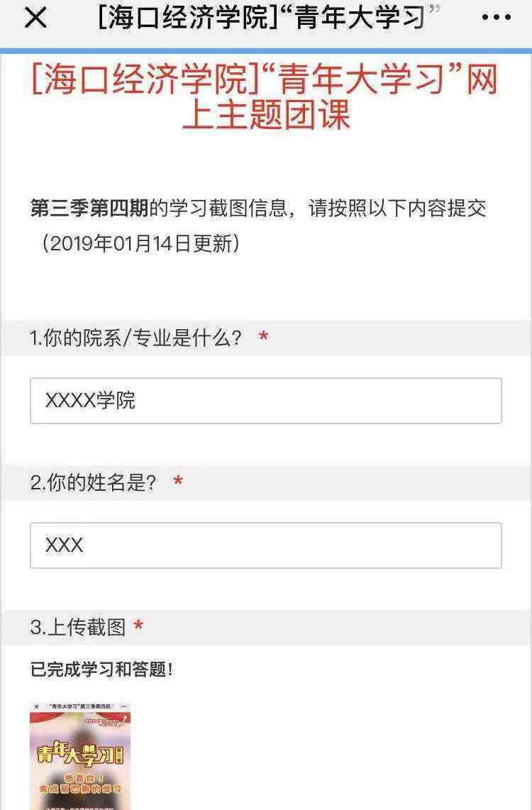The width and height of the screenshot is (532, 810).
Task: Focus the "XXXX学院" department input field
Action: tap(266, 401)
